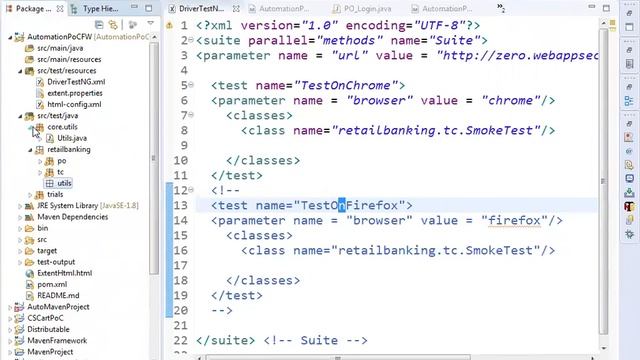Open the gear-shaped view icon in right trim
Viewport: 640px width, 360px height.
(629, 234)
